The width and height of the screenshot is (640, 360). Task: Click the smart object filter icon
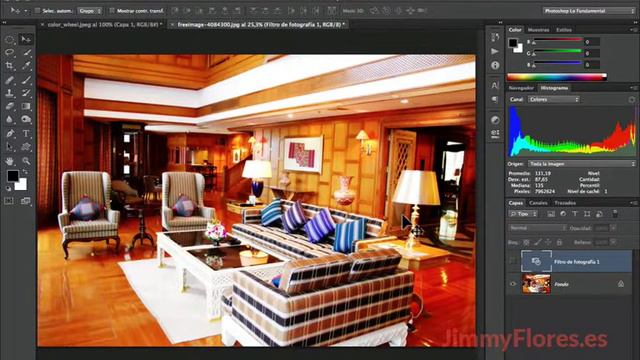pos(599,214)
